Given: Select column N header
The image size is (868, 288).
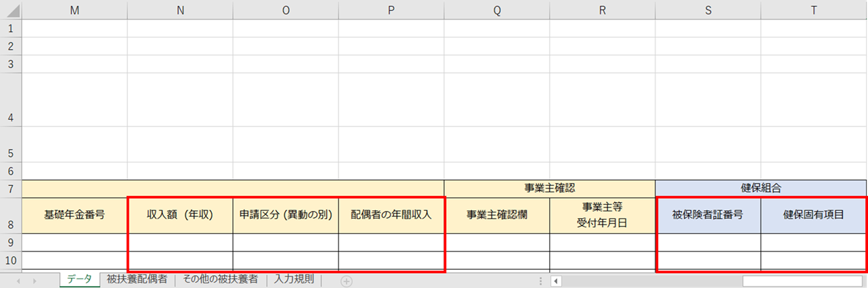Looking at the screenshot, I should click(x=180, y=10).
